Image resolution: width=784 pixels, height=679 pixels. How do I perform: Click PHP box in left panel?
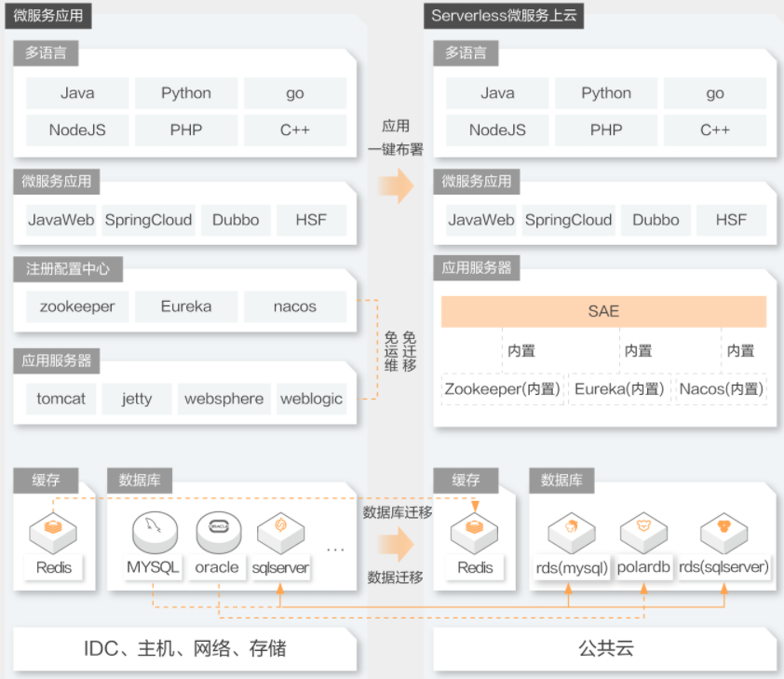pyautogui.click(x=186, y=130)
